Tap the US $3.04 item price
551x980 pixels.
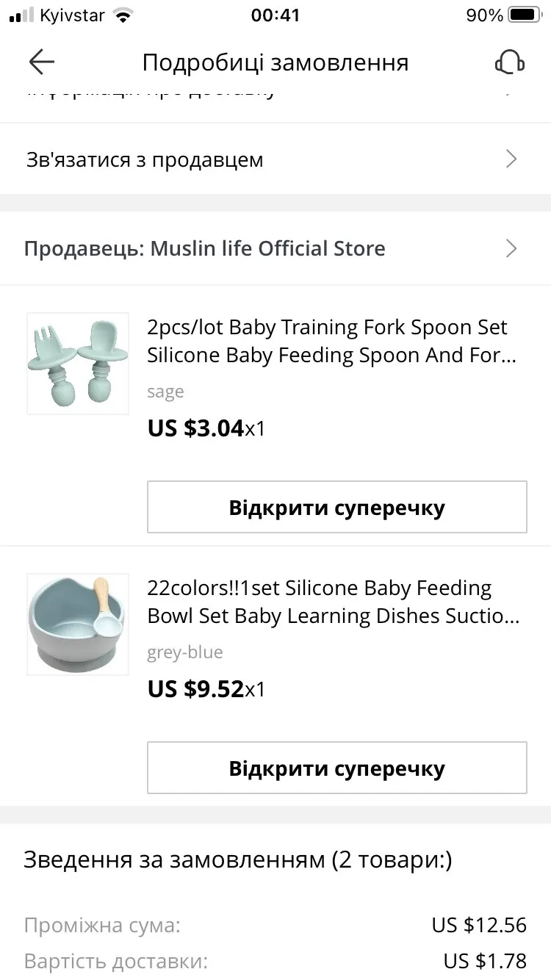195,428
